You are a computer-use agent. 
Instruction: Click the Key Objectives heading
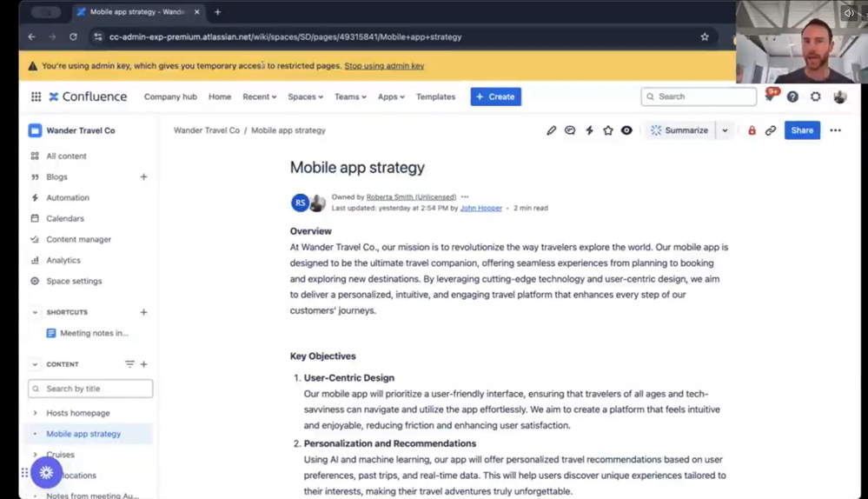click(x=322, y=356)
